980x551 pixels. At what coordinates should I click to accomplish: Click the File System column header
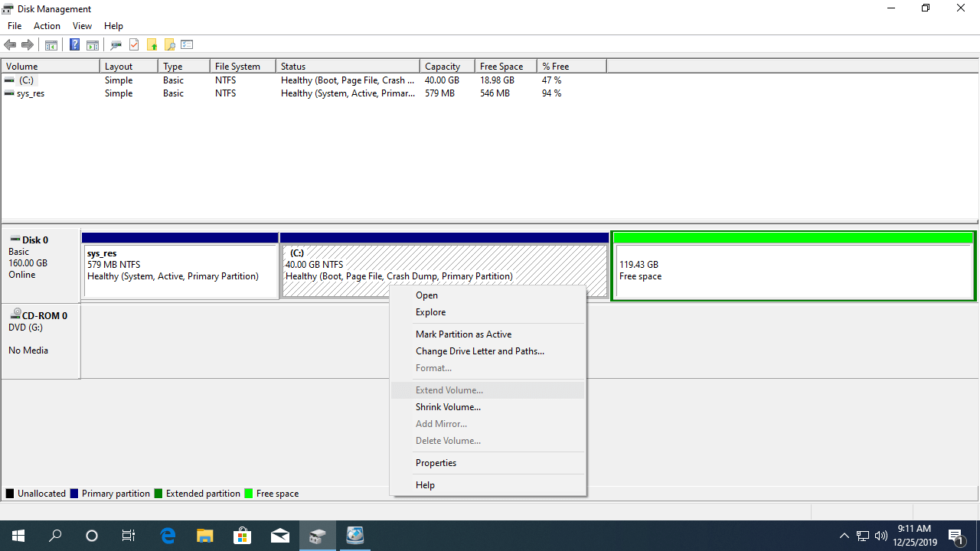[x=237, y=67]
